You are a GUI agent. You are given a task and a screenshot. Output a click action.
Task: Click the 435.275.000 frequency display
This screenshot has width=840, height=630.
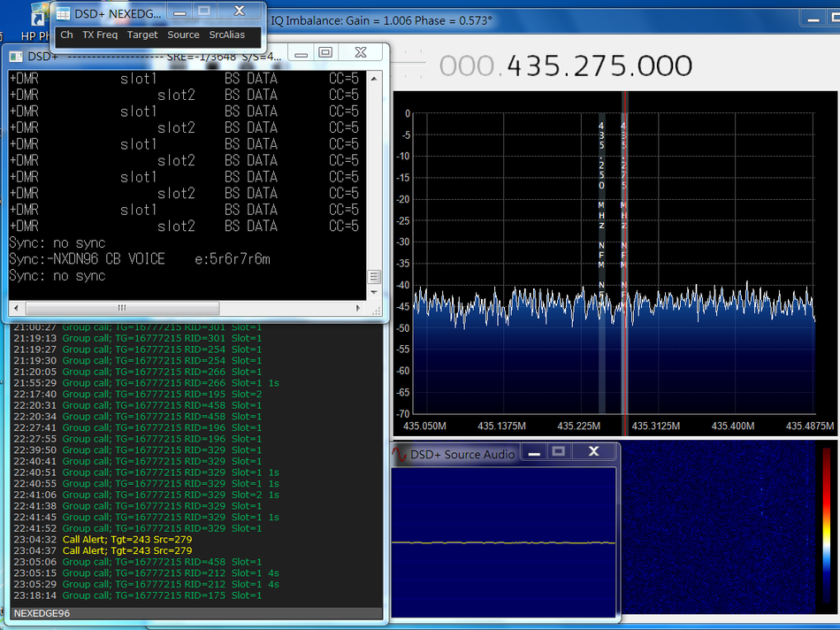(566, 66)
